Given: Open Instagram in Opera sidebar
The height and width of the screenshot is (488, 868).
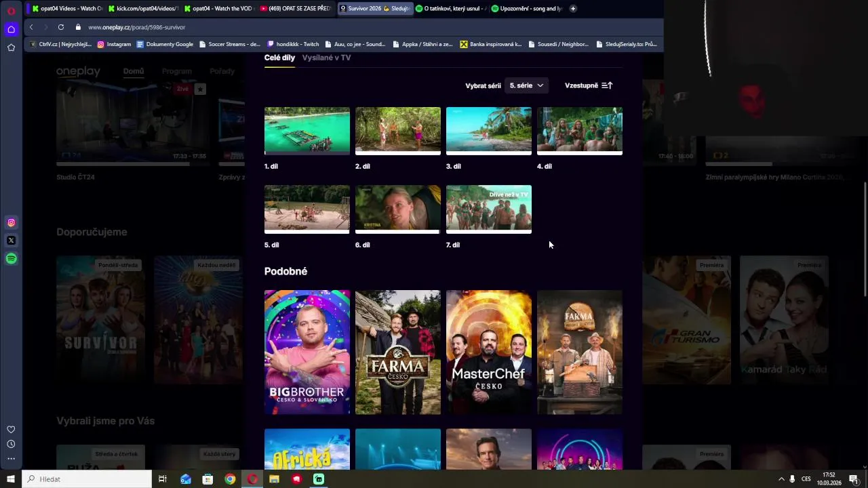Looking at the screenshot, I should pos(11,222).
